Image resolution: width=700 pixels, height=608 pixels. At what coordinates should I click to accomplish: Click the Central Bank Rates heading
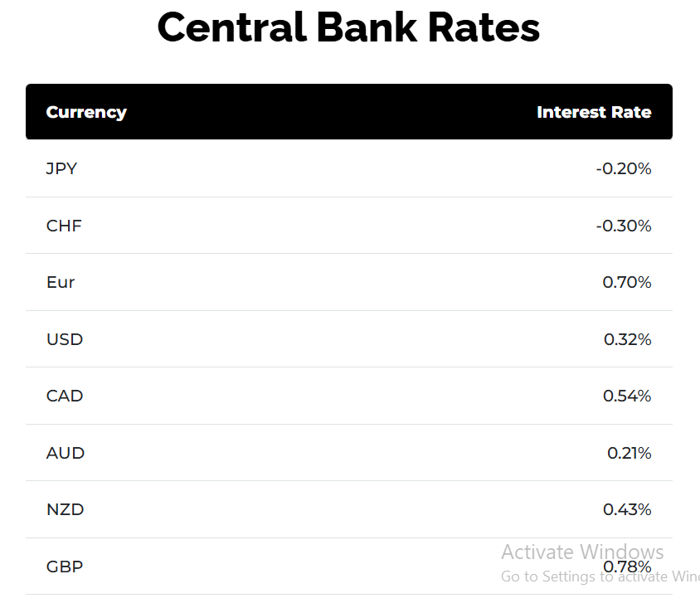point(348,27)
